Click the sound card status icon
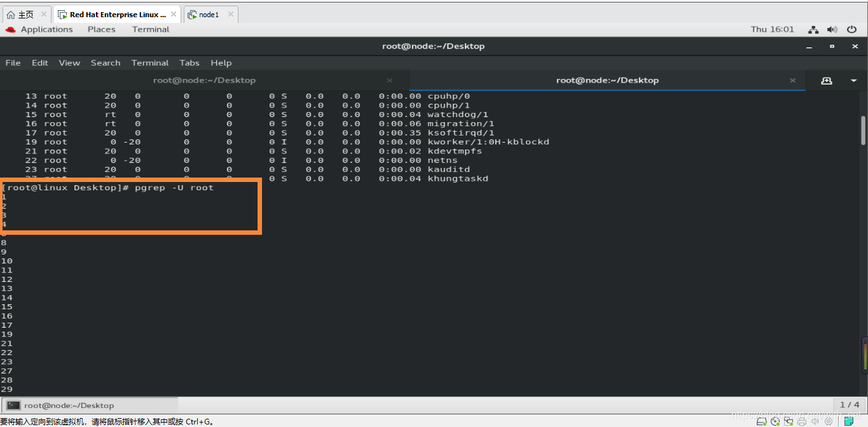Screen dimensions: 868x427 [815, 421]
